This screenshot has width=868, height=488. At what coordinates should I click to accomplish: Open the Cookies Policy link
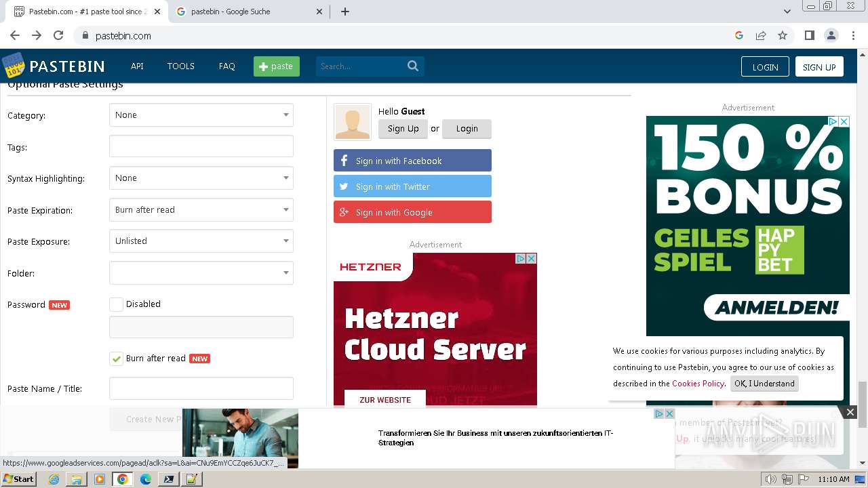pyautogui.click(x=698, y=384)
